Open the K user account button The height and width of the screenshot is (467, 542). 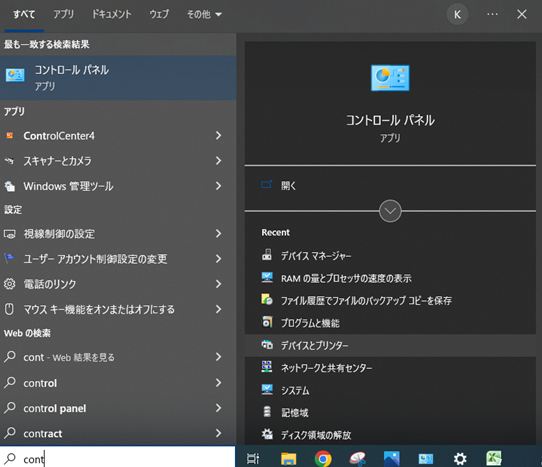[457, 15]
